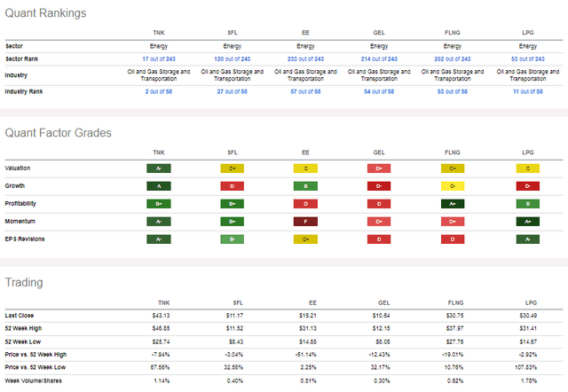This screenshot has height=392, width=568.
Task: Select TNK Growth grade badge
Action: [x=159, y=186]
